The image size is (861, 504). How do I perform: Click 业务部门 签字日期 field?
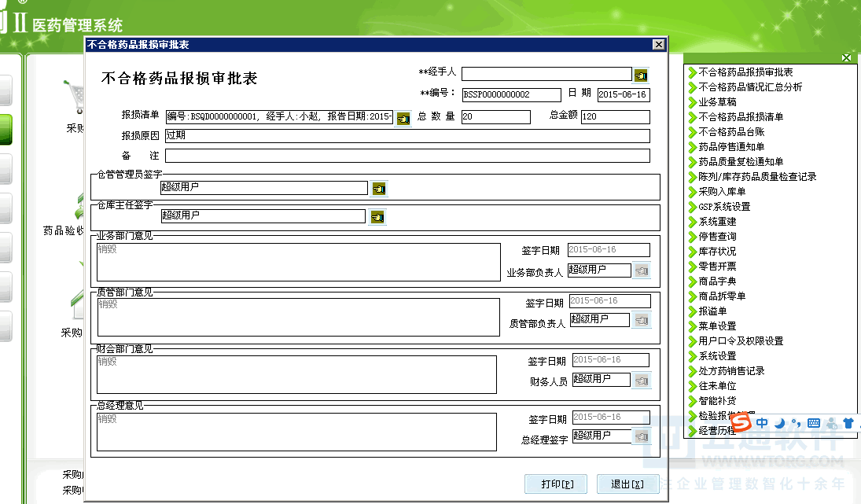609,250
